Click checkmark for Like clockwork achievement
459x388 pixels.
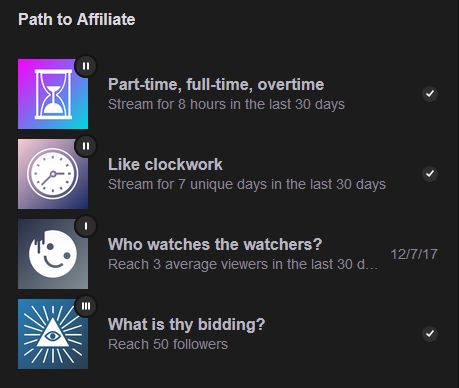pos(430,174)
